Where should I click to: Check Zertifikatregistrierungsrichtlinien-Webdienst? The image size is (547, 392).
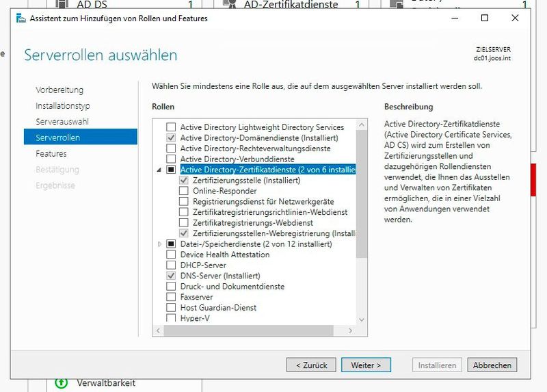(x=183, y=212)
